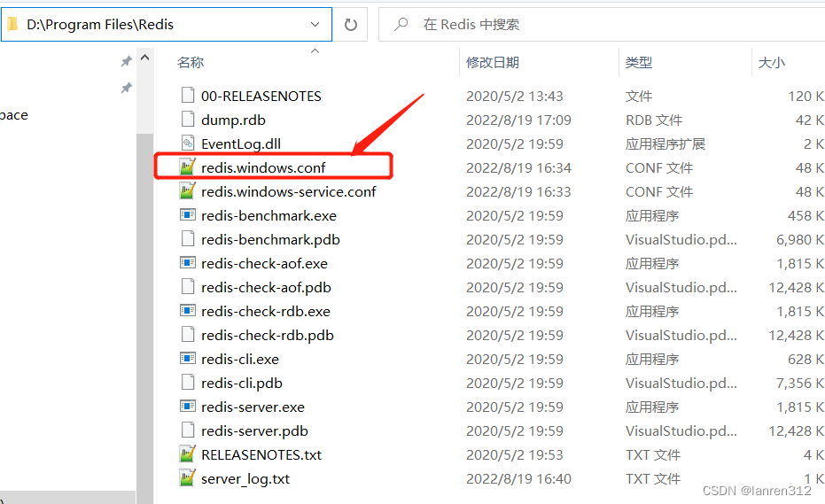Click the dump.rdb file icon
Image resolution: width=825 pixels, height=504 pixels.
pos(187,120)
